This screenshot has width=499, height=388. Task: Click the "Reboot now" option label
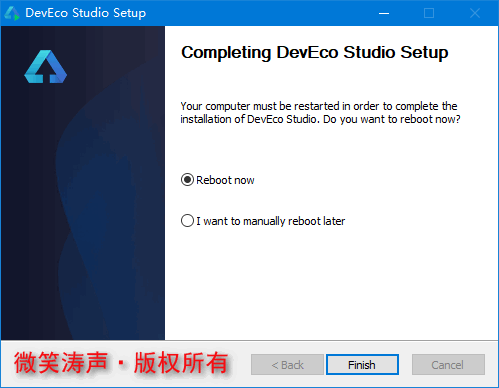coord(225,180)
